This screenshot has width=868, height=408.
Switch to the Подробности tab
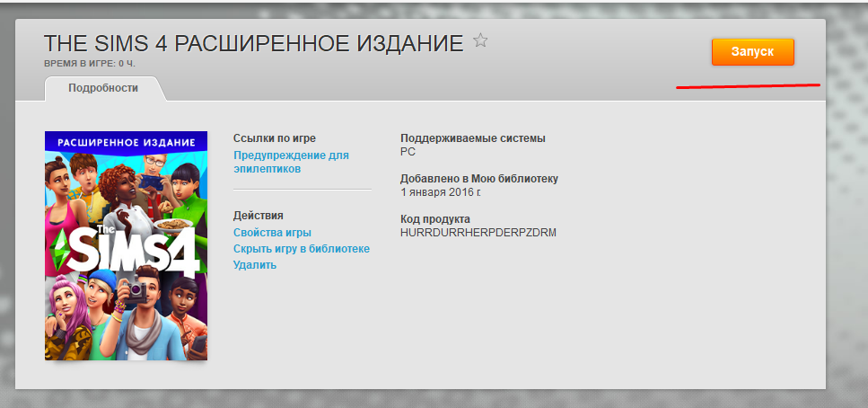pos(103,88)
